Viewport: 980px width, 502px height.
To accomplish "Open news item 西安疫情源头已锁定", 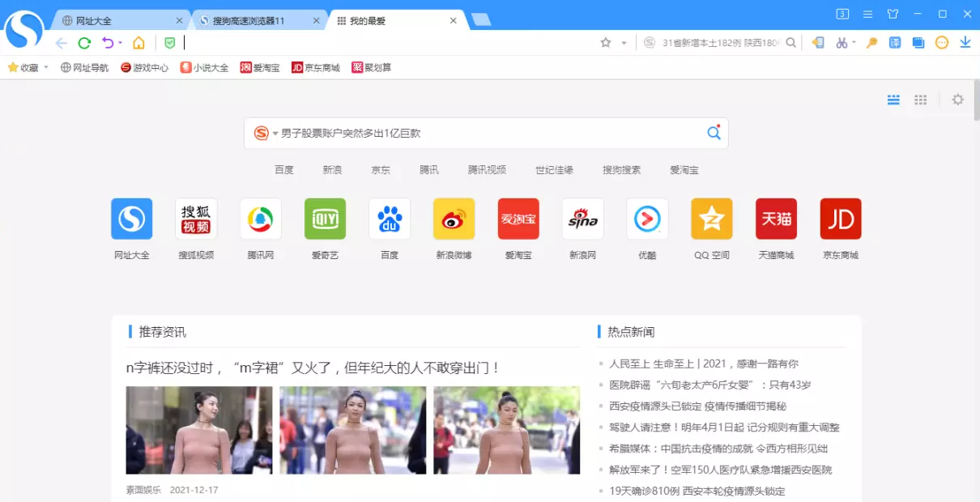I will coord(697,406).
